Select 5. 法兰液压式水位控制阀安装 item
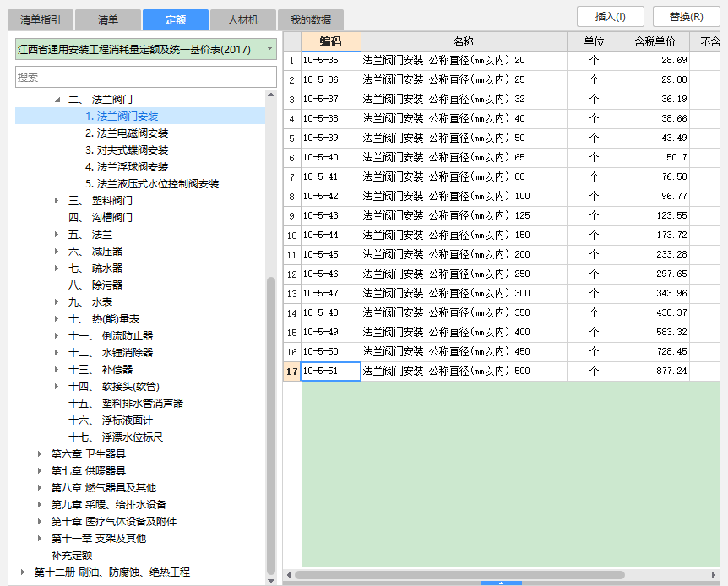The height and width of the screenshot is (586, 728). 151,184
